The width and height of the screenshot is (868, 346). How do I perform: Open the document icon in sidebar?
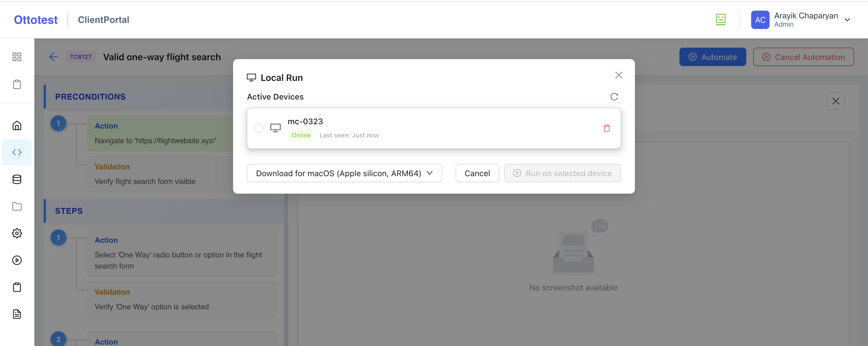pos(17,314)
